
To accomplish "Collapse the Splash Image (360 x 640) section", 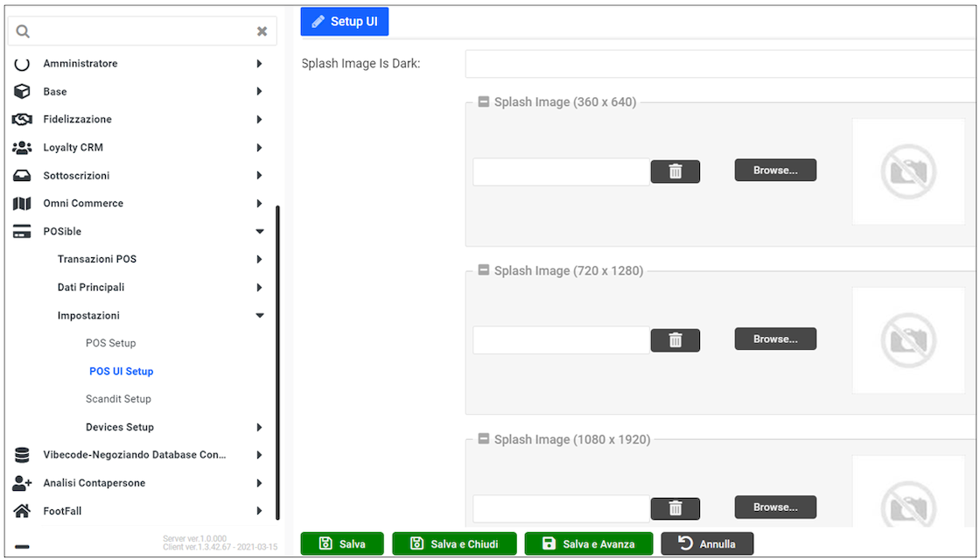I will [x=483, y=102].
